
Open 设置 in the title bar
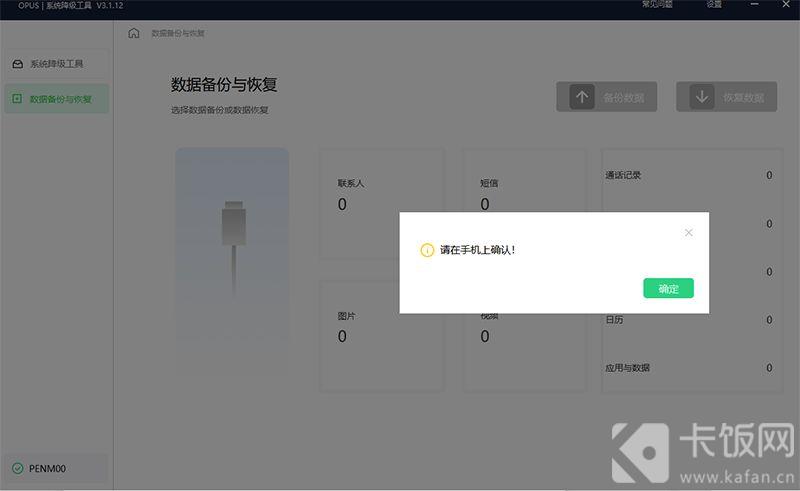point(714,5)
